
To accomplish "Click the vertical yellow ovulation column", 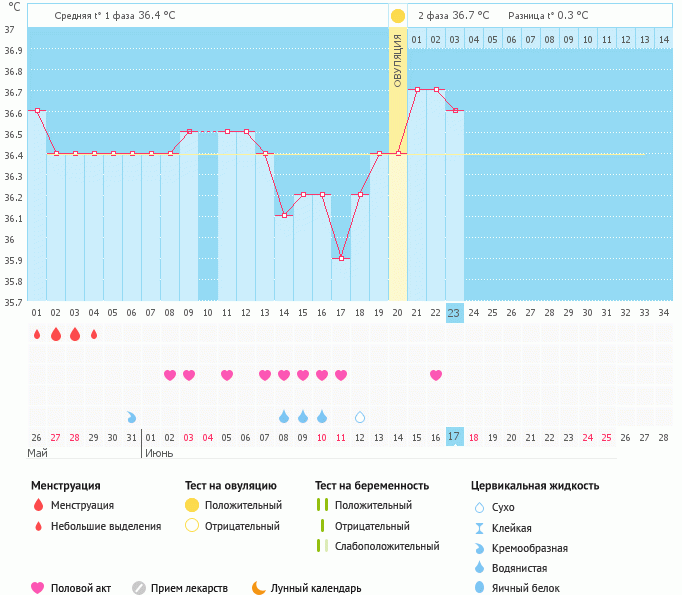I will (x=398, y=200).
